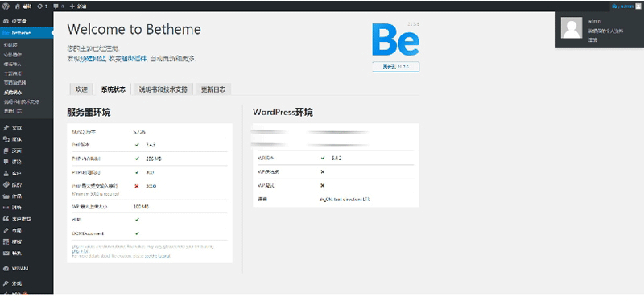Open the updates indicator showing 7
Screen dimensions: 644x301
[43, 6]
